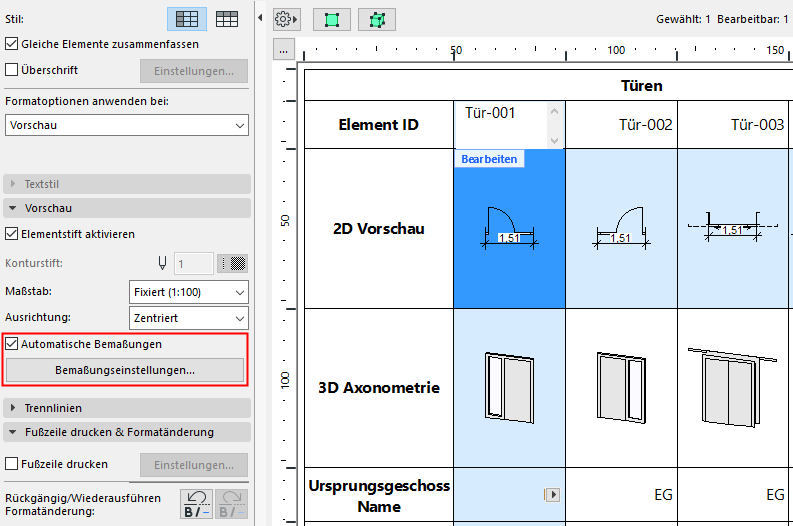Click the ruler options '...' button
This screenshot has width=793, height=526.
(284, 50)
